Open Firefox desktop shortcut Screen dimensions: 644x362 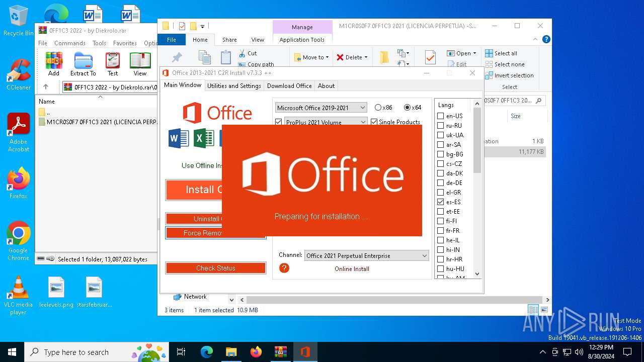point(19,183)
